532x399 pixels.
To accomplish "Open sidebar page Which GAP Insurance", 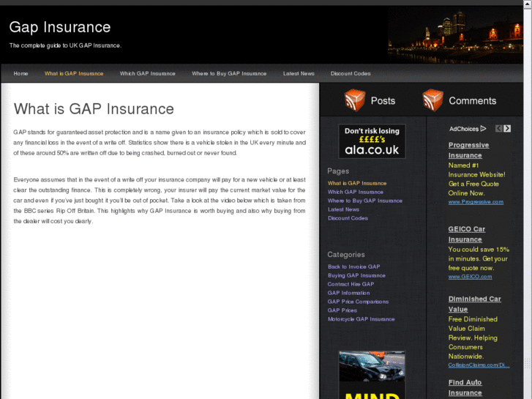I will 355,192.
